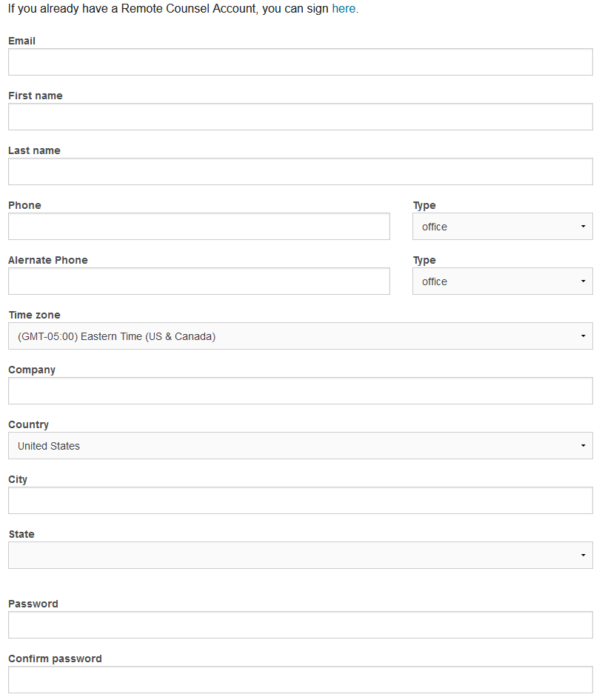The width and height of the screenshot is (602, 700).
Task: Open the Type dropdown beside Phone
Action: pyautogui.click(x=502, y=227)
